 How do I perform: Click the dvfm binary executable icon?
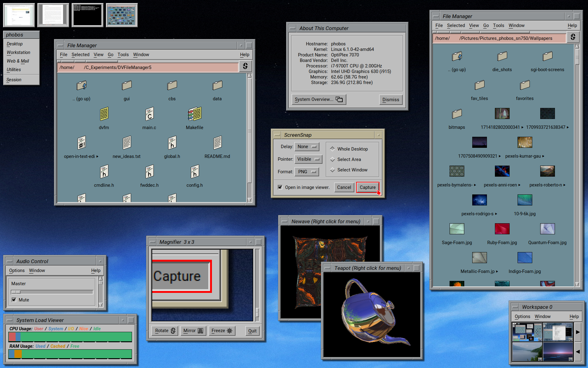(x=104, y=114)
